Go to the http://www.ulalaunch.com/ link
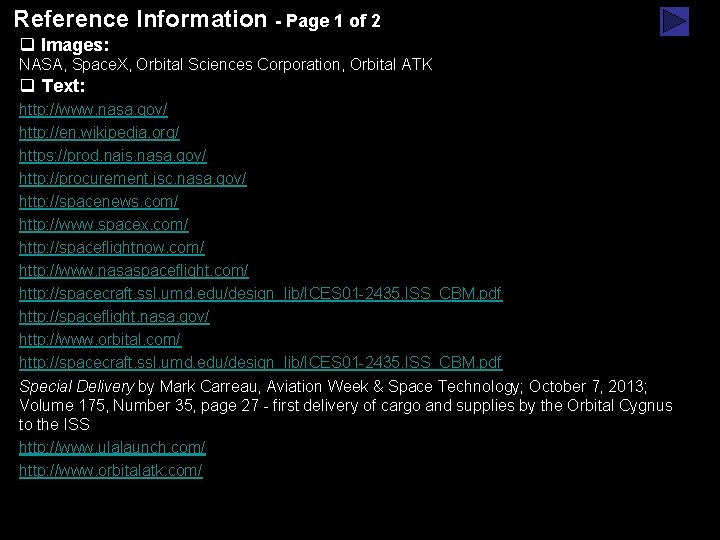Screen dimensions: 720x540 click(112, 447)
